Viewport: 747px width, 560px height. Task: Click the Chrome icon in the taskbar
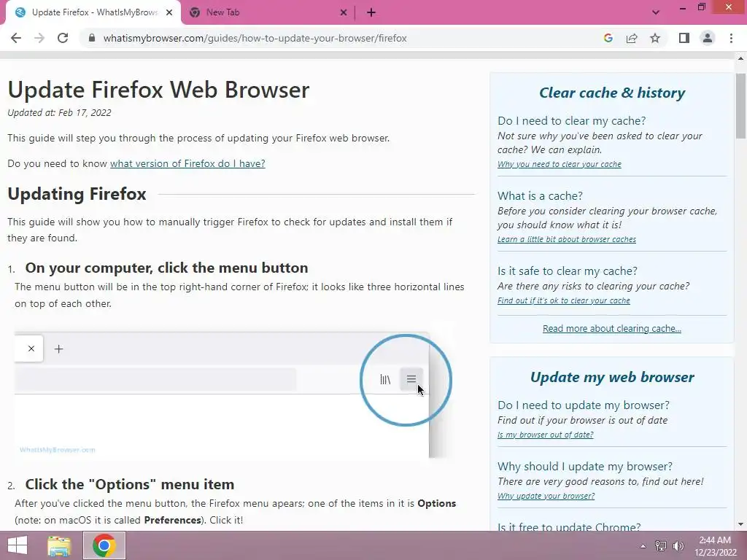coord(104,545)
